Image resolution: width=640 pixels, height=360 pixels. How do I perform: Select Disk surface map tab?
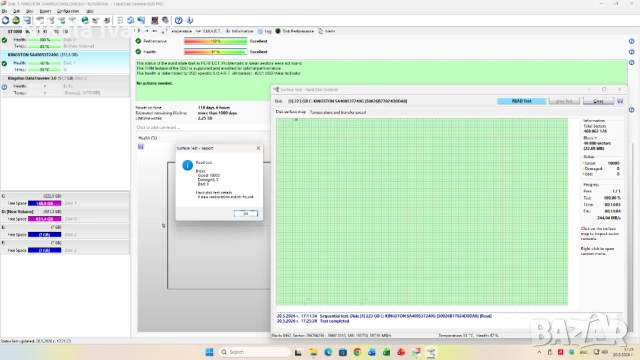pyautogui.click(x=291, y=112)
